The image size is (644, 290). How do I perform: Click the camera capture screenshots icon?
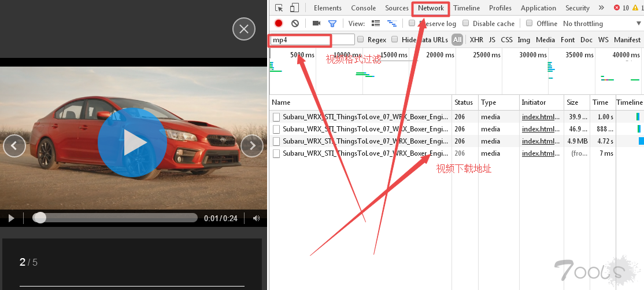pos(316,24)
